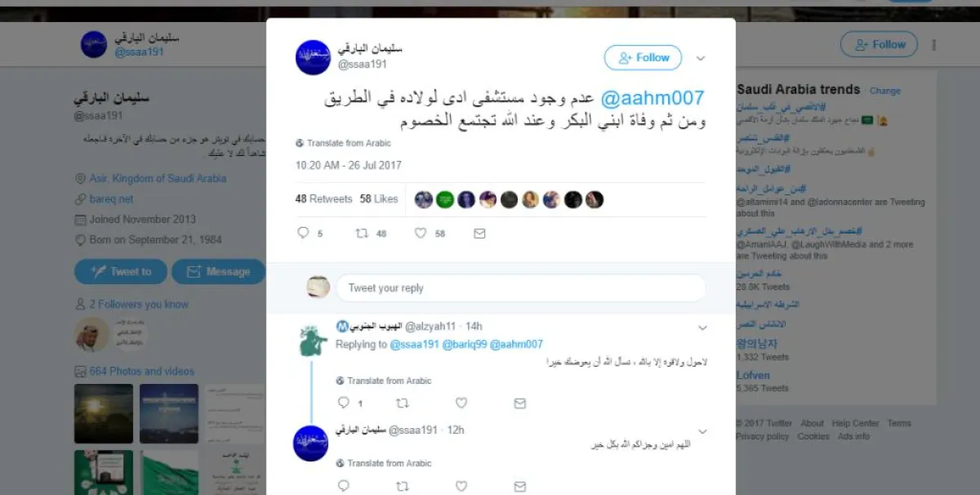Reply to the @alzyah11 comment

343,403
